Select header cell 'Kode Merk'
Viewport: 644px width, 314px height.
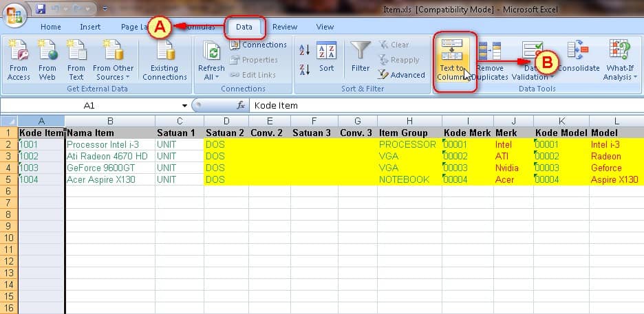(468, 133)
